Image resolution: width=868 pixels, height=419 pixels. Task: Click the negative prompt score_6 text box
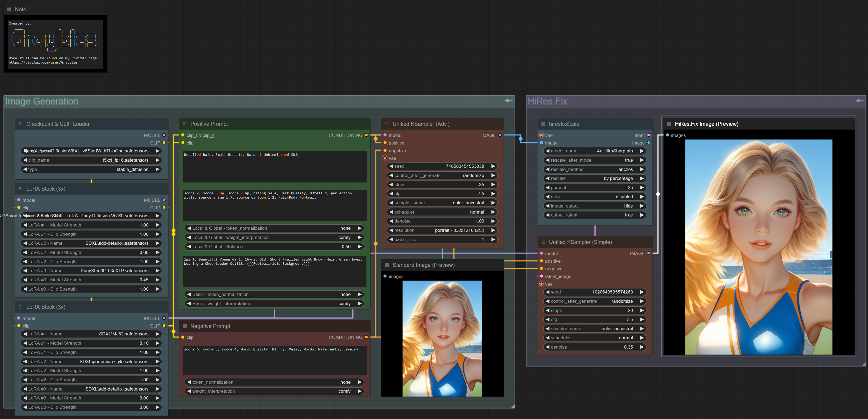[x=275, y=360]
